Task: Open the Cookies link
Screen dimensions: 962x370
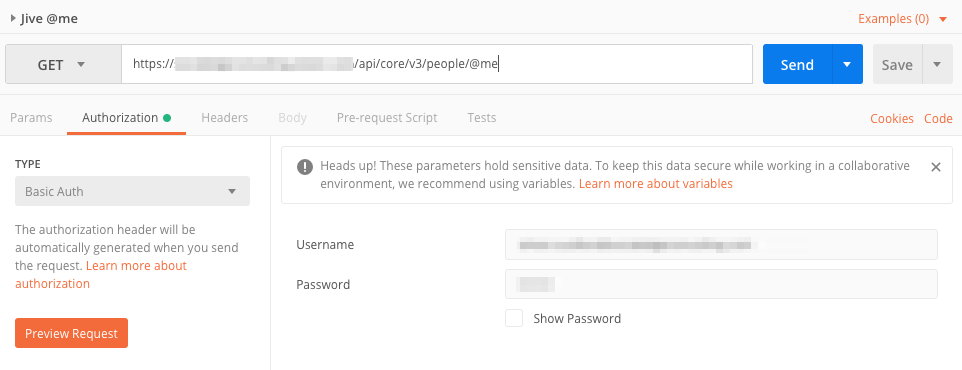Action: coord(892,118)
